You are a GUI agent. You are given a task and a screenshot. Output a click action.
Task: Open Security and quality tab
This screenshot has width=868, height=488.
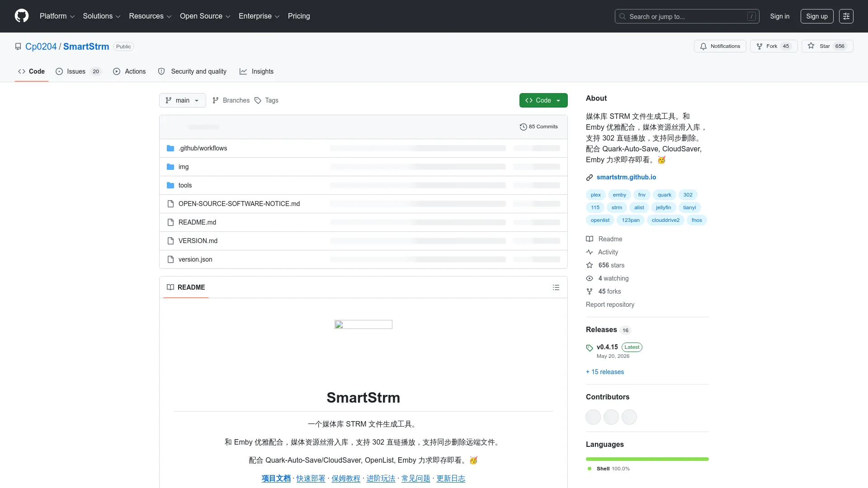point(192,71)
